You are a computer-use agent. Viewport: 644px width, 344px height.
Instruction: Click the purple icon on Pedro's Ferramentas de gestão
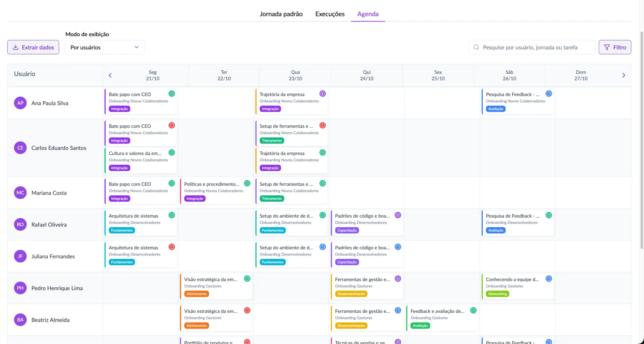[x=398, y=279]
